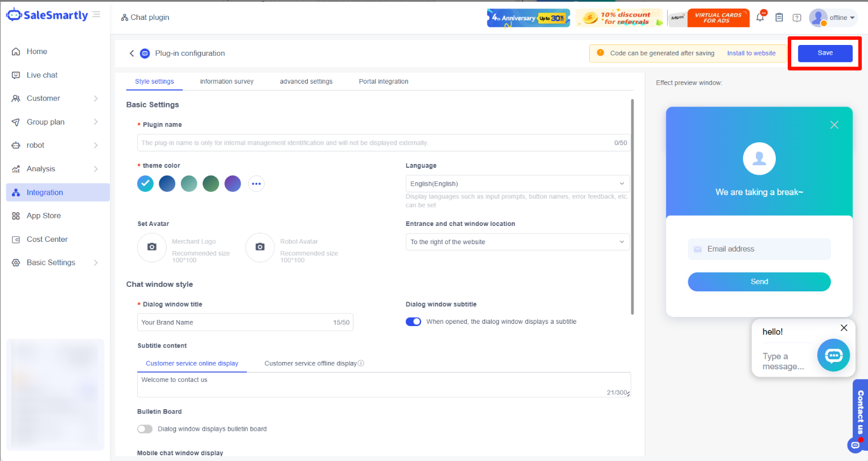Click the Save button
The width and height of the screenshot is (868, 461).
[825, 53]
